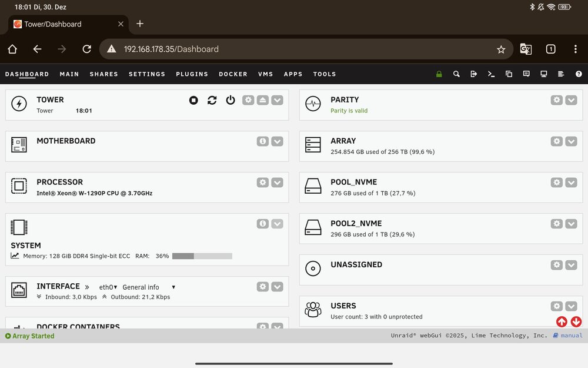588x368 pixels.
Task: Open the VMs menu
Action: pos(266,74)
